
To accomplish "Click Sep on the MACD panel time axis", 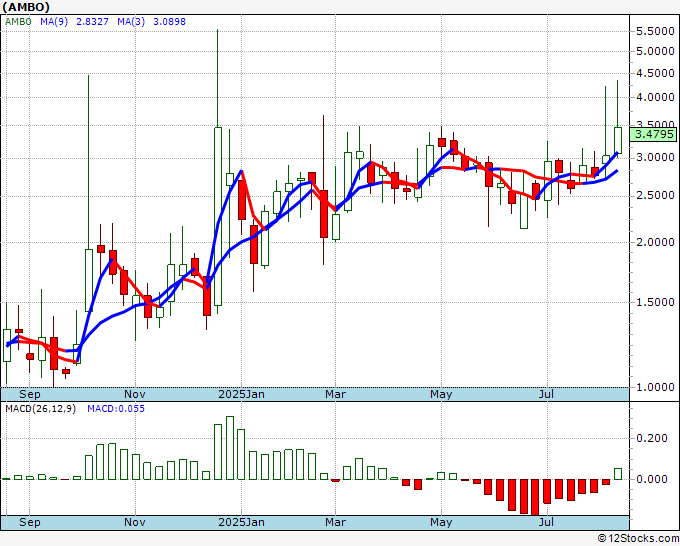I will point(29,522).
